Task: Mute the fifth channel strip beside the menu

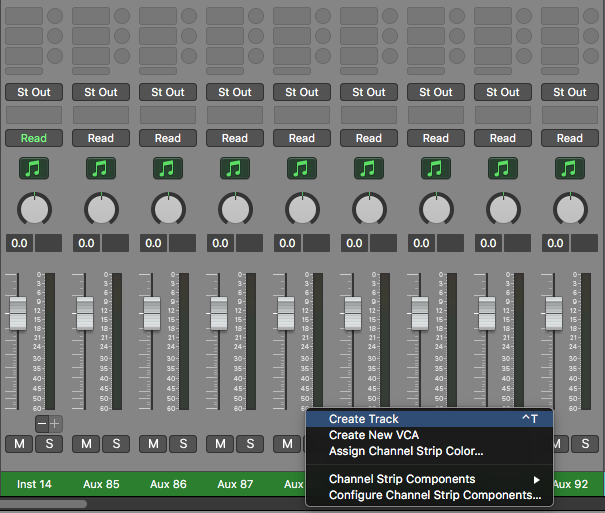Action: click(287, 444)
